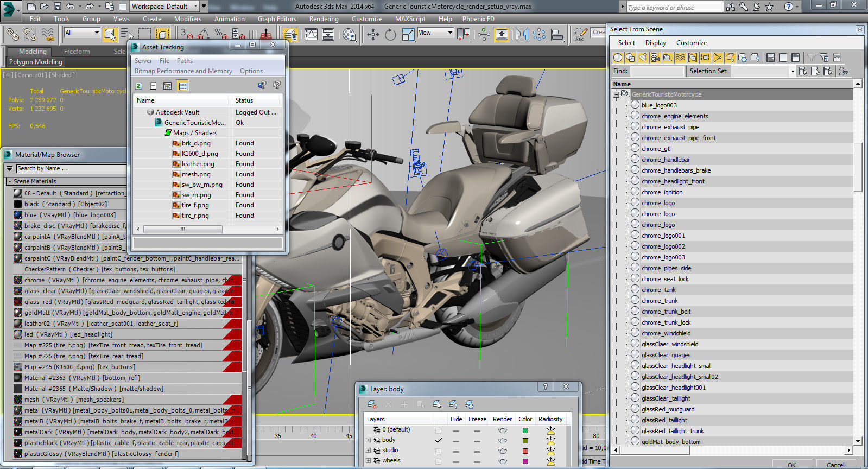The image size is (868, 469).
Task: Set wheels layer as current via checkbox
Action: (x=439, y=461)
